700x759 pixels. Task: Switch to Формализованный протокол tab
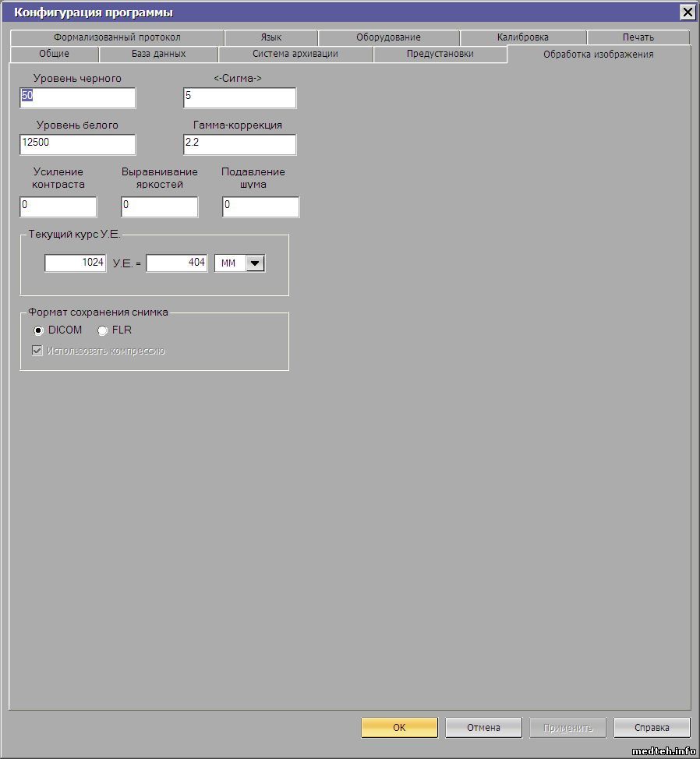117,37
